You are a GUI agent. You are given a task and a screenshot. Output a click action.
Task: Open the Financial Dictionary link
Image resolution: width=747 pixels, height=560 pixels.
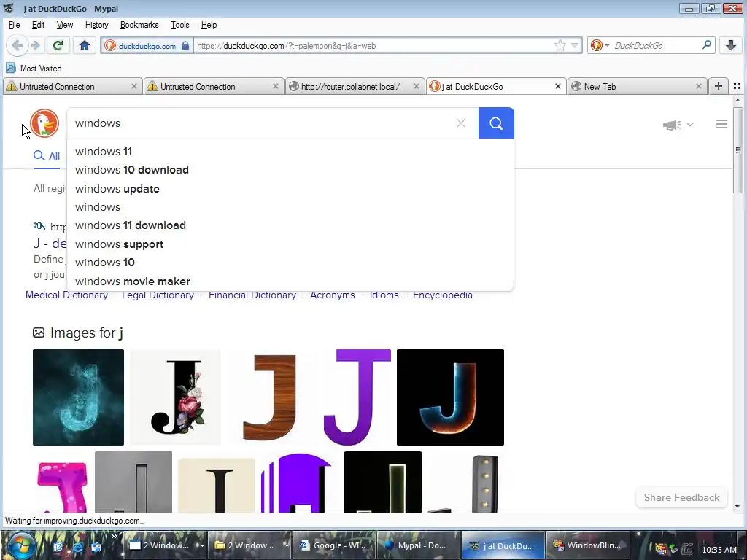252,295
